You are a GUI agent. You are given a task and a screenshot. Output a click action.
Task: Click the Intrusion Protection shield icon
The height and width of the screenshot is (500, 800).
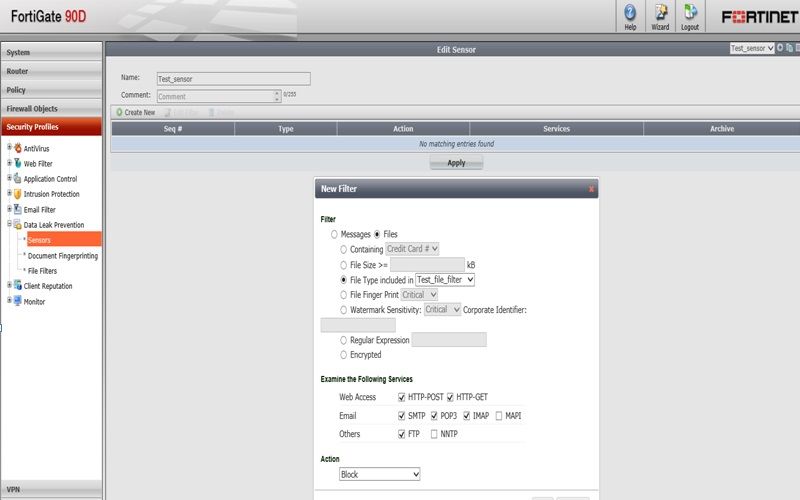18,194
